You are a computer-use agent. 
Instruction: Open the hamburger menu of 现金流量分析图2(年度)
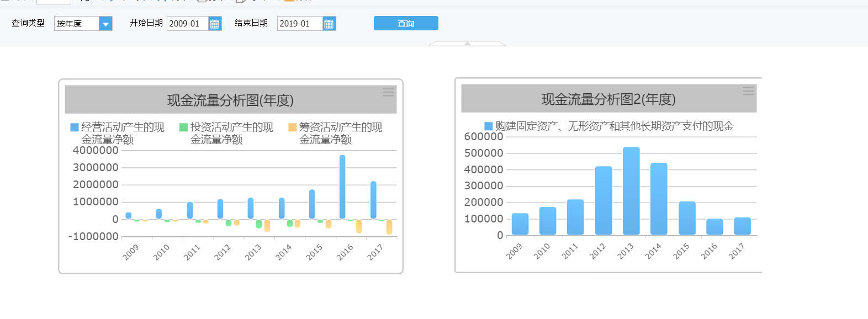point(748,91)
